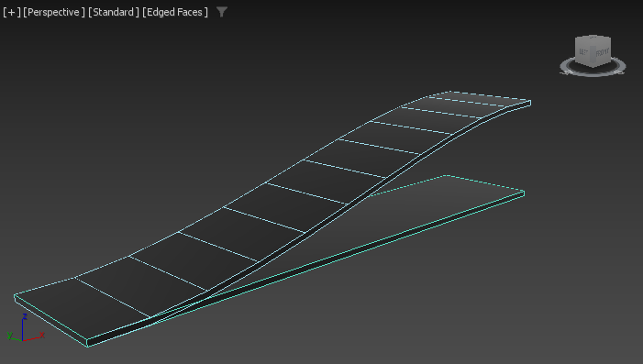Click the compass letter below the ViewCube's Front face
The width and height of the screenshot is (643, 364).
619,72
